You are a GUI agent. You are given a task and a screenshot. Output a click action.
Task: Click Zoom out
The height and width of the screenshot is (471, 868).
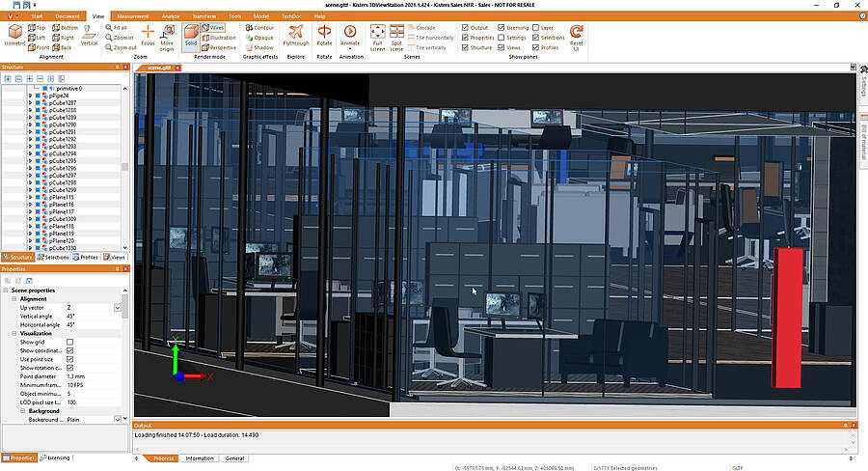click(x=121, y=47)
